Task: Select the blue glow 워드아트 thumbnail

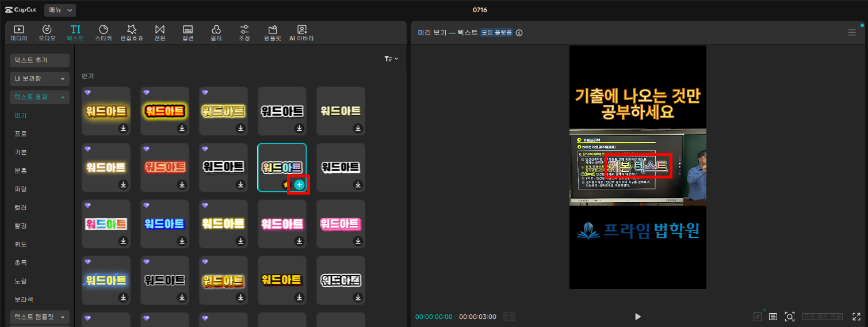Action: pos(165,224)
